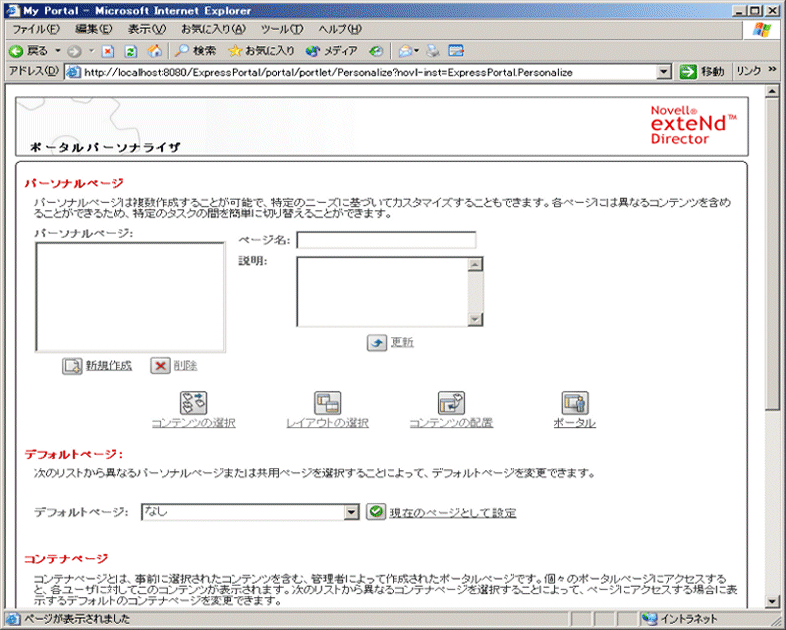Open お気に入り favorites star in toolbar
The width and height of the screenshot is (786, 630).
(x=261, y=51)
